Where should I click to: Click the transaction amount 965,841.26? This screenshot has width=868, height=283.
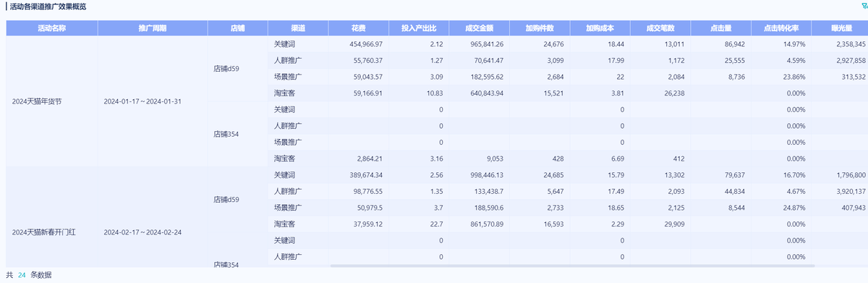tap(486, 44)
